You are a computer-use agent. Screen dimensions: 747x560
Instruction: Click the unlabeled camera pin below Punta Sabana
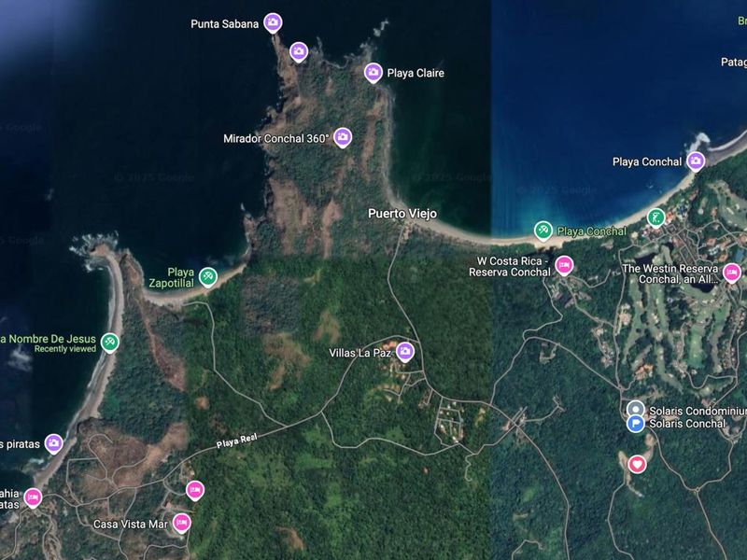[x=299, y=51]
